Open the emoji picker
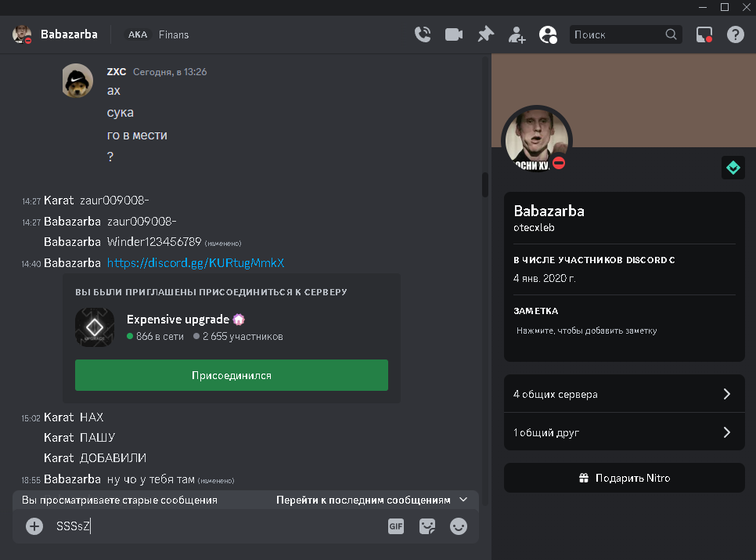The width and height of the screenshot is (756, 560). point(458,526)
